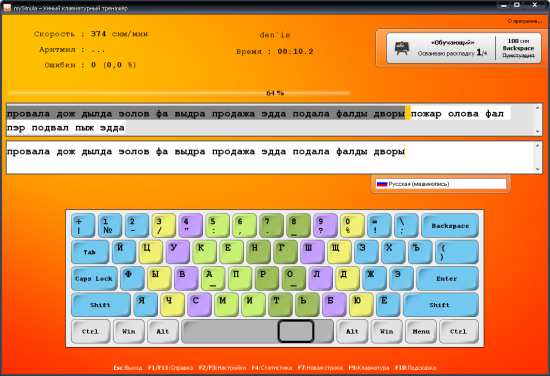This screenshot has height=376, width=550.
Task: Click the Х key on keyboard
Action: (x=393, y=252)
